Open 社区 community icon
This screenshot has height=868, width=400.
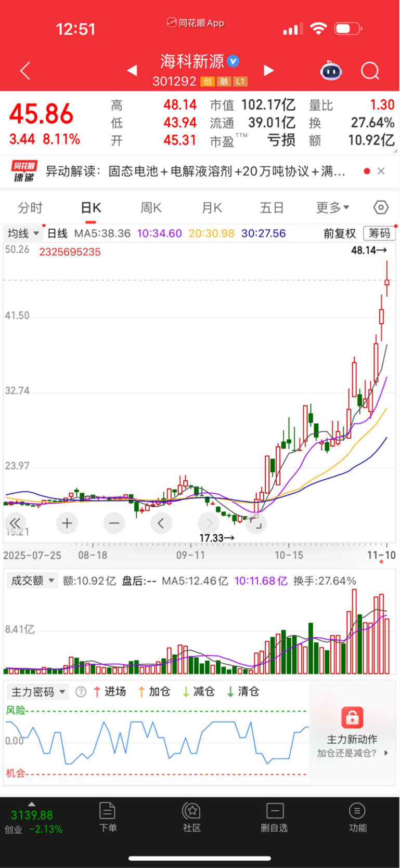191,816
